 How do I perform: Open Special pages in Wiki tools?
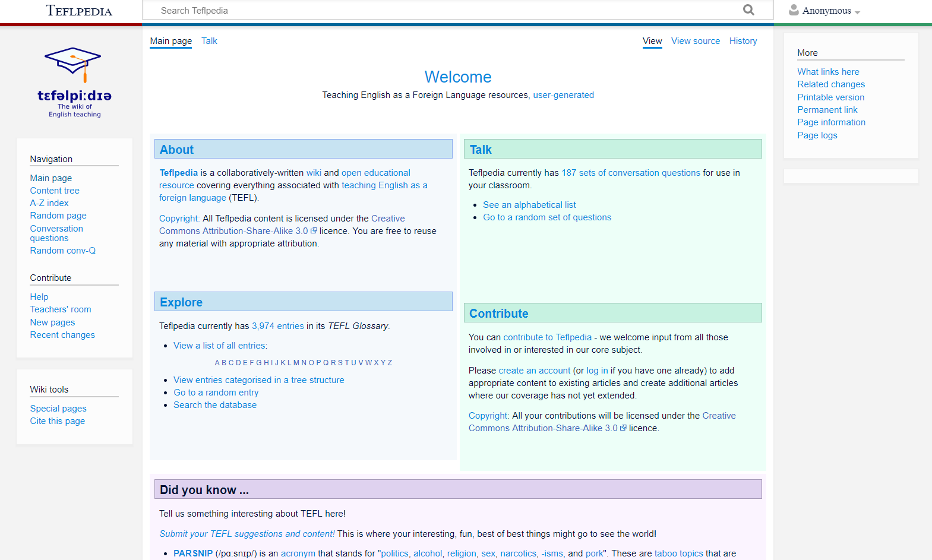coord(58,409)
